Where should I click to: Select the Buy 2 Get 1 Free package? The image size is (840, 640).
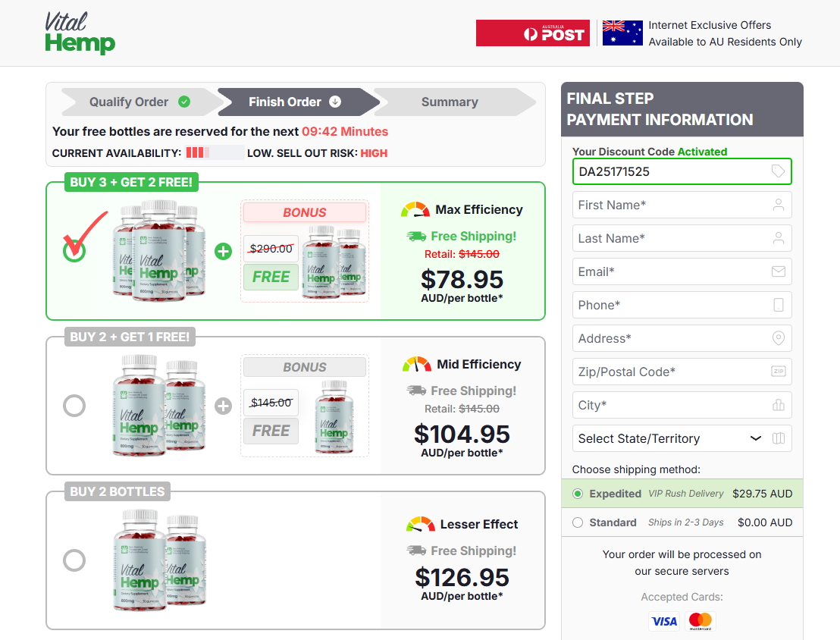pyautogui.click(x=74, y=406)
